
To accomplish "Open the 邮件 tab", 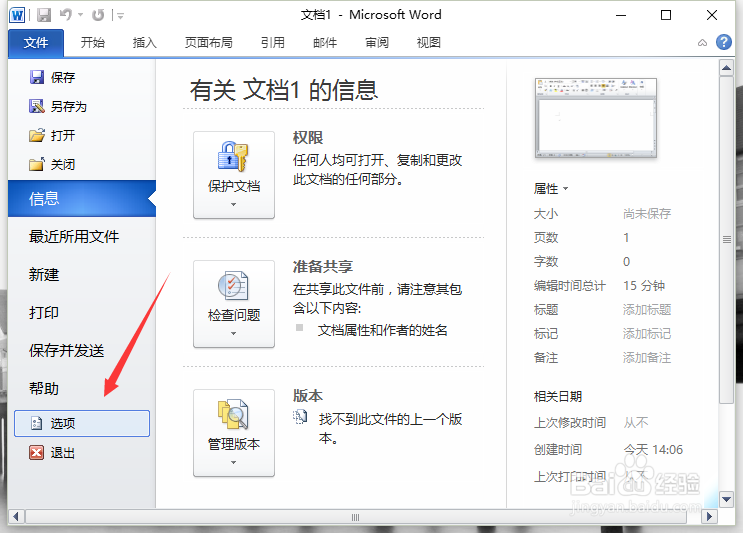I will click(325, 43).
